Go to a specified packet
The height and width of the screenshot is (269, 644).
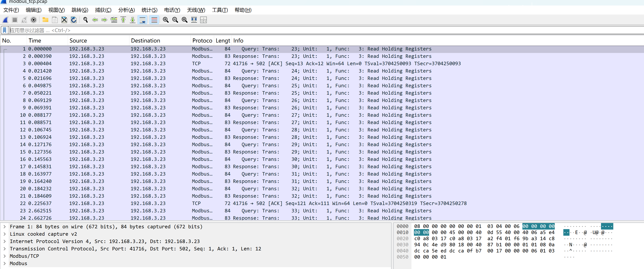[x=114, y=20]
